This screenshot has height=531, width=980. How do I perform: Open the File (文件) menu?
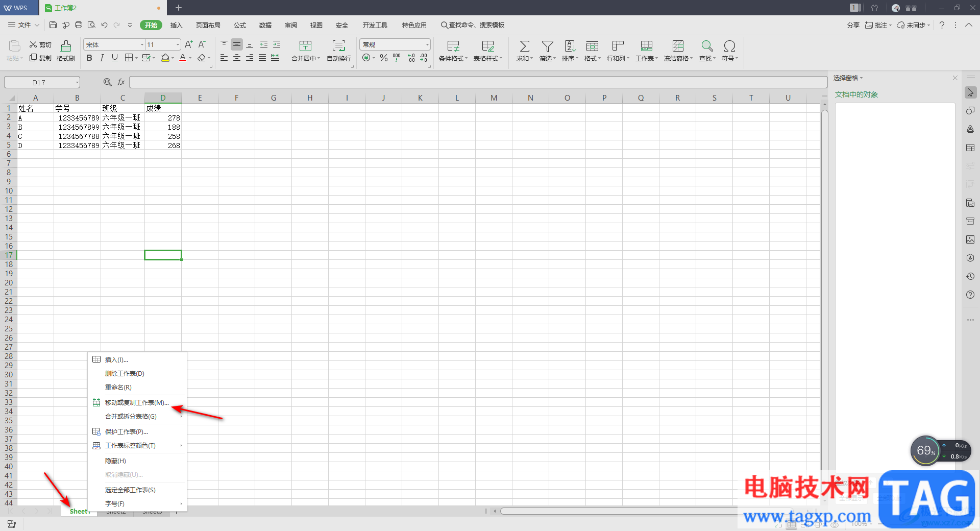(24, 25)
